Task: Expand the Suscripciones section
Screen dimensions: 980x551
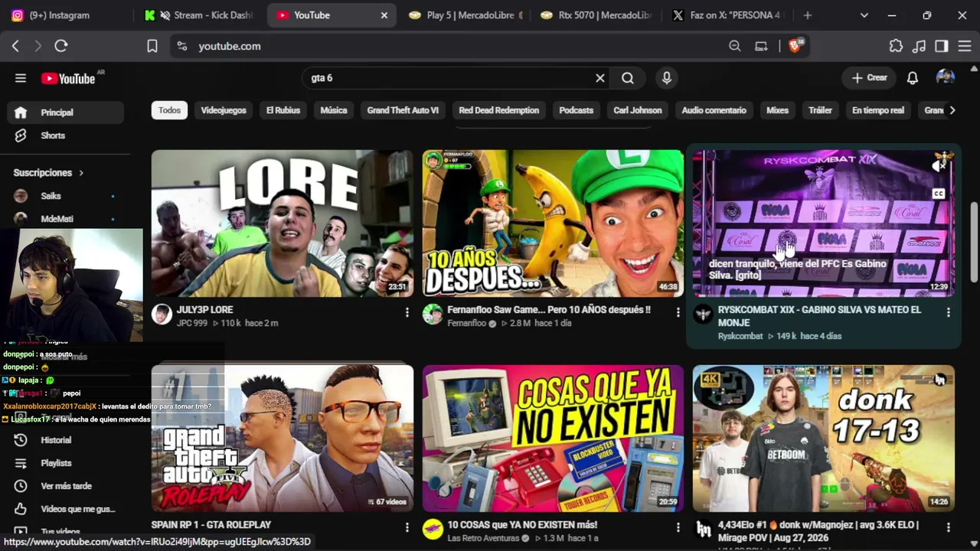Action: click(x=49, y=173)
